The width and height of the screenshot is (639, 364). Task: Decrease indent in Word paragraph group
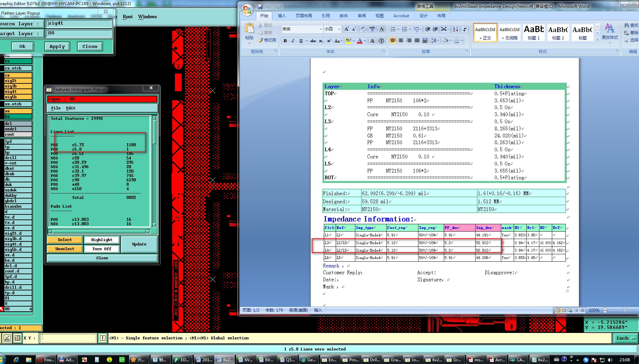click(428, 29)
